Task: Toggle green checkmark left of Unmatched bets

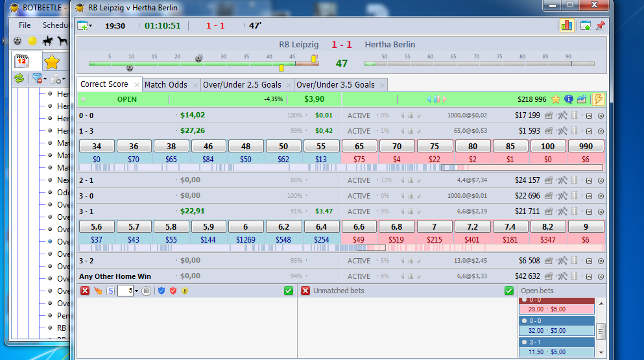Action: [x=289, y=291]
